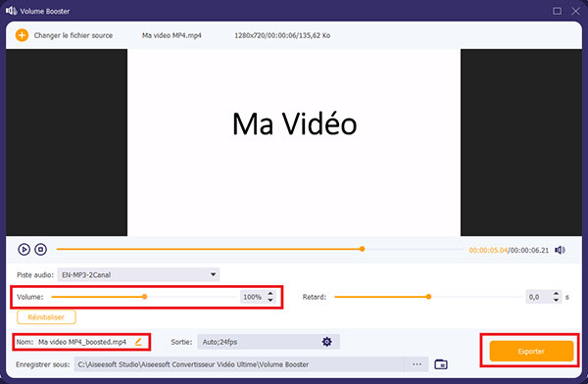Mute the preview with speaker icon

(560, 250)
